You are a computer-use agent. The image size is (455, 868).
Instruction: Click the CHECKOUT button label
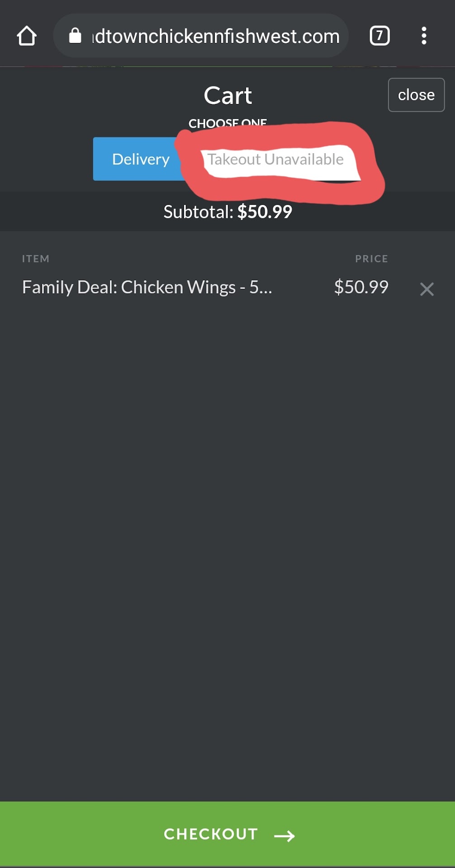click(211, 834)
